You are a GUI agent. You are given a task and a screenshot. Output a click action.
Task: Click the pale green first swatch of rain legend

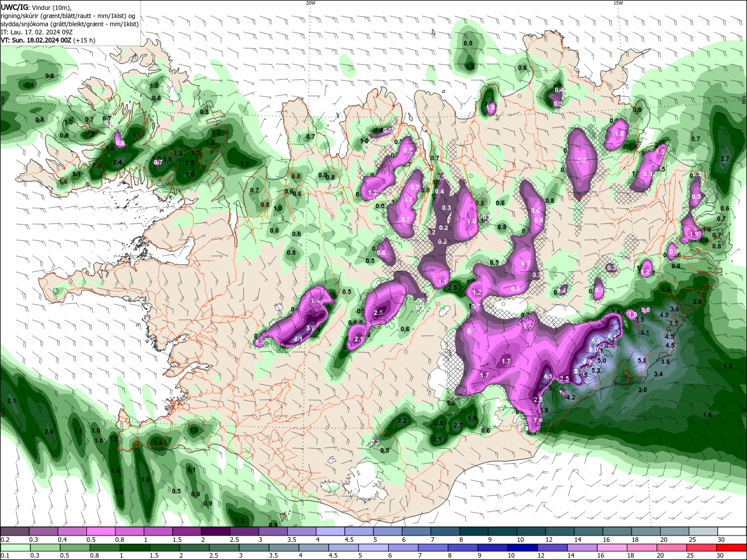click(15, 548)
